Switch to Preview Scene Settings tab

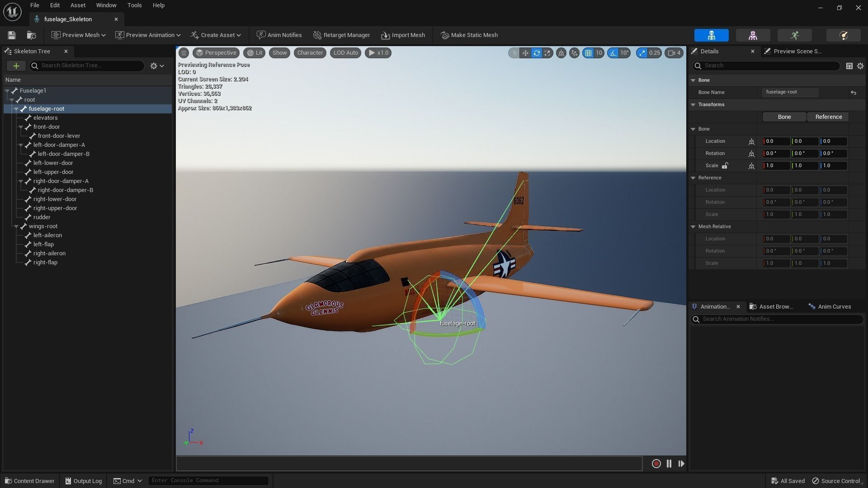[x=793, y=52]
